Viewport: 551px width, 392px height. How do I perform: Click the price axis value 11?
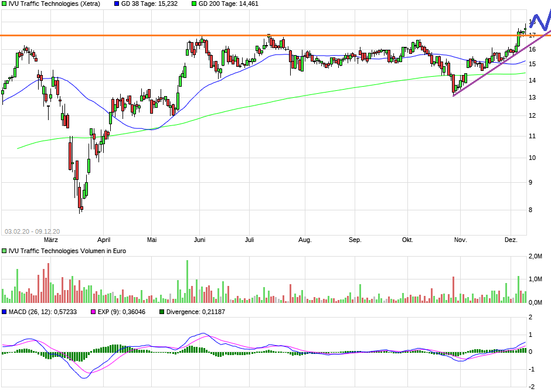[532, 136]
